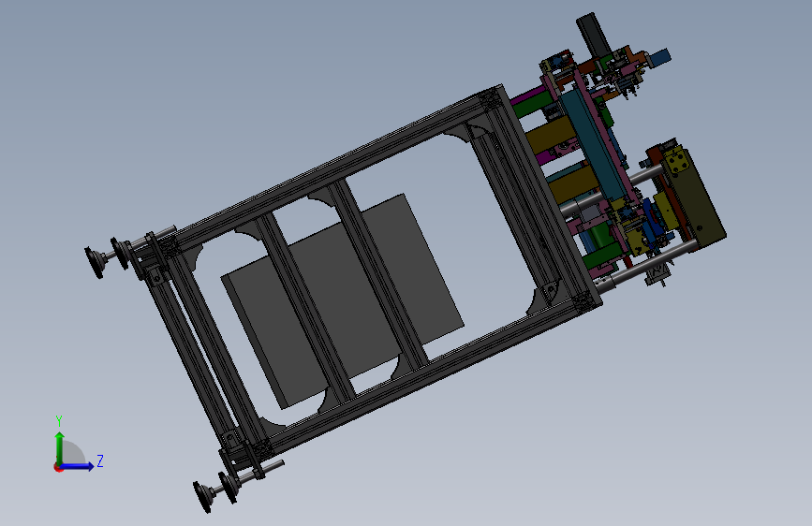
Task: Click the 'Y' label on the triad
Action: click(x=59, y=421)
